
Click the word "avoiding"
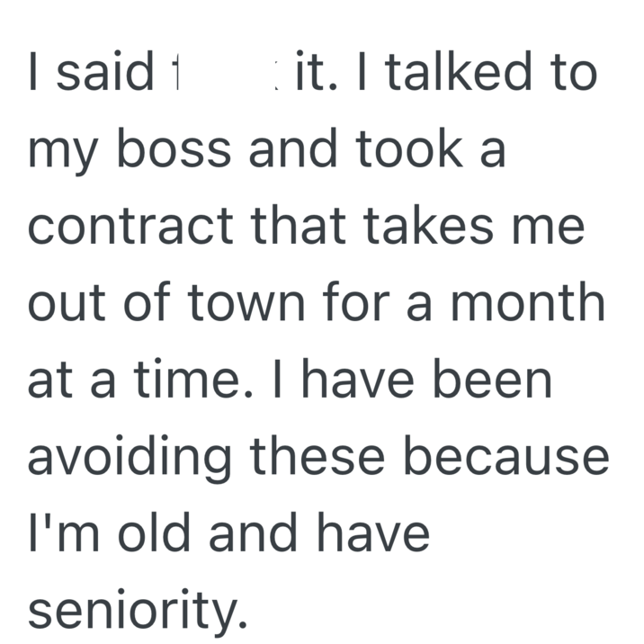click(130, 457)
